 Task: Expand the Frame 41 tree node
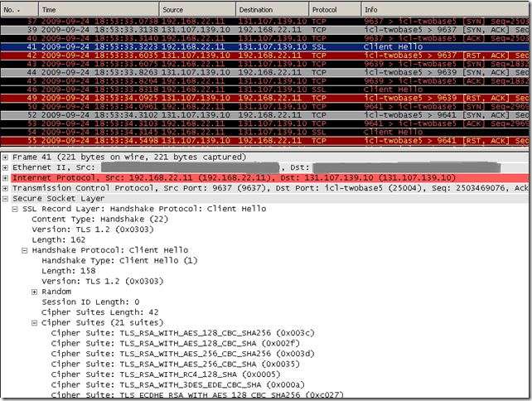[6, 157]
